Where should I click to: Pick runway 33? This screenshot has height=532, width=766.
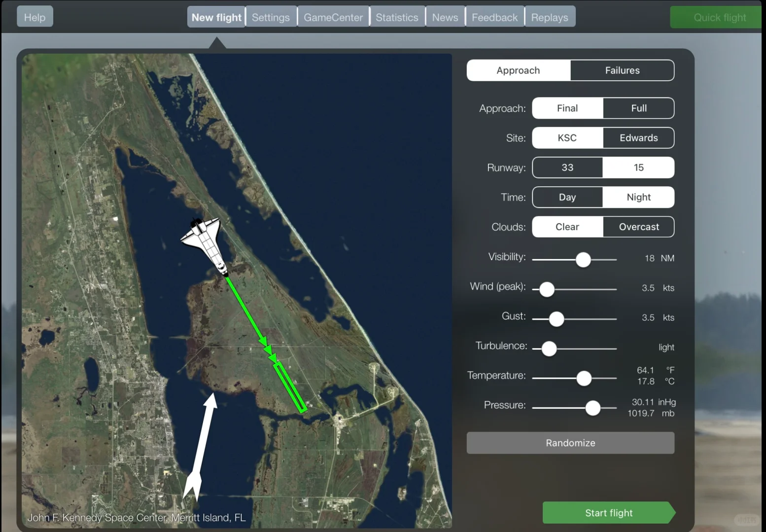coord(567,167)
